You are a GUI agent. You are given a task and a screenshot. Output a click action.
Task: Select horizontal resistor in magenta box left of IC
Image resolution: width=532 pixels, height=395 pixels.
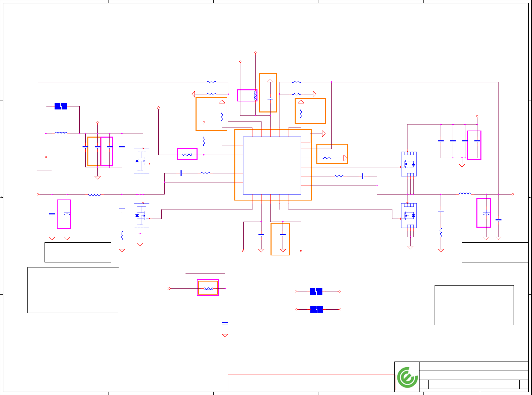[x=187, y=155]
